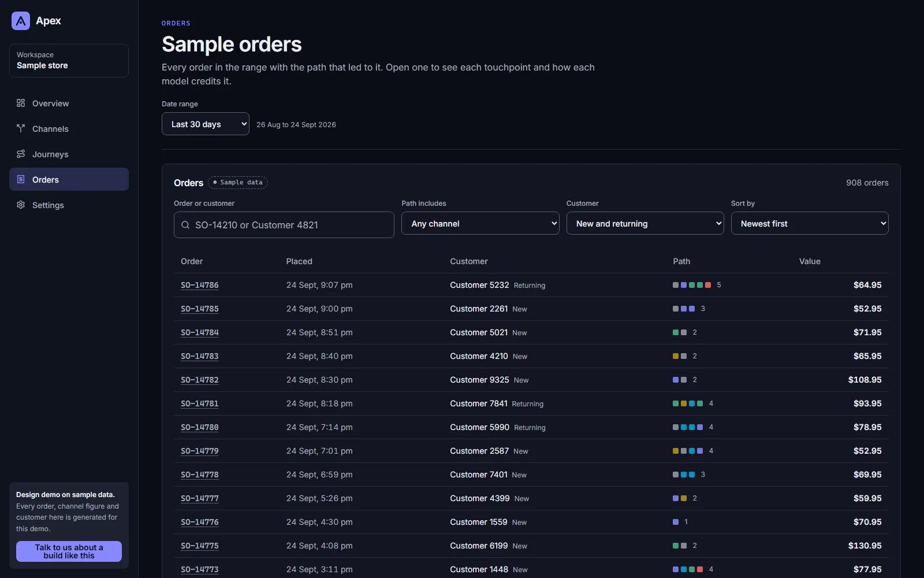
Task: Click the path squares for Customer 7841
Action: pyautogui.click(x=688, y=403)
